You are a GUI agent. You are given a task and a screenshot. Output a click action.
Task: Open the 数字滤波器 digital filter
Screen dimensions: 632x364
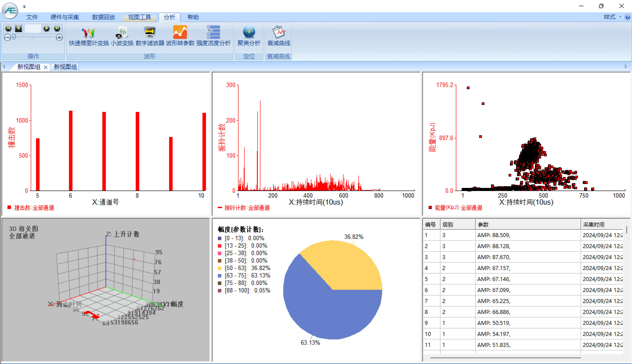click(x=150, y=36)
